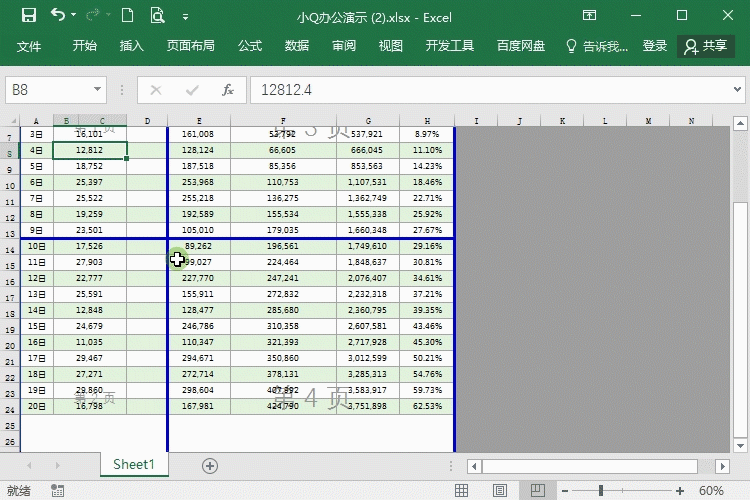Click the Redo icon
Screen dimensions: 750x500
tap(93, 16)
